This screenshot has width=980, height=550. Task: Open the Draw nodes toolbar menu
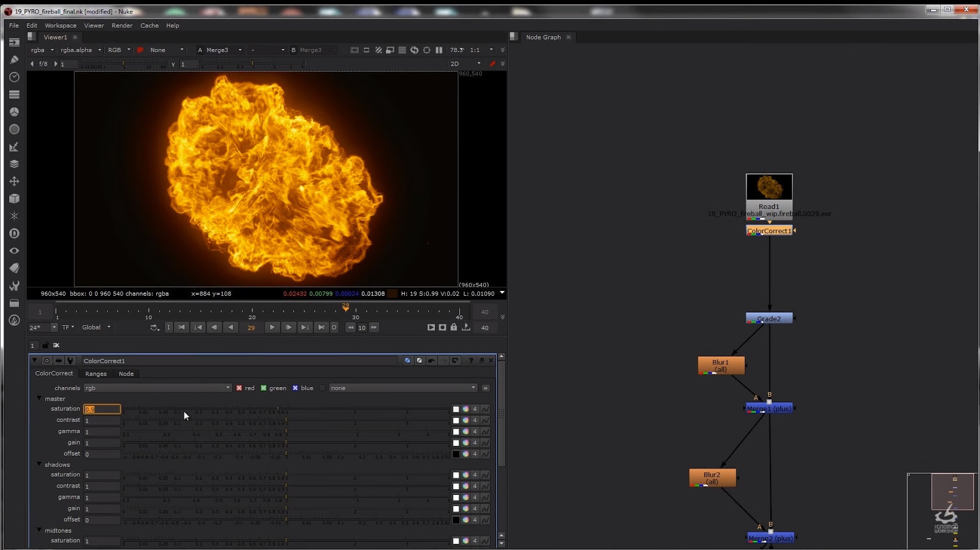pos(14,60)
